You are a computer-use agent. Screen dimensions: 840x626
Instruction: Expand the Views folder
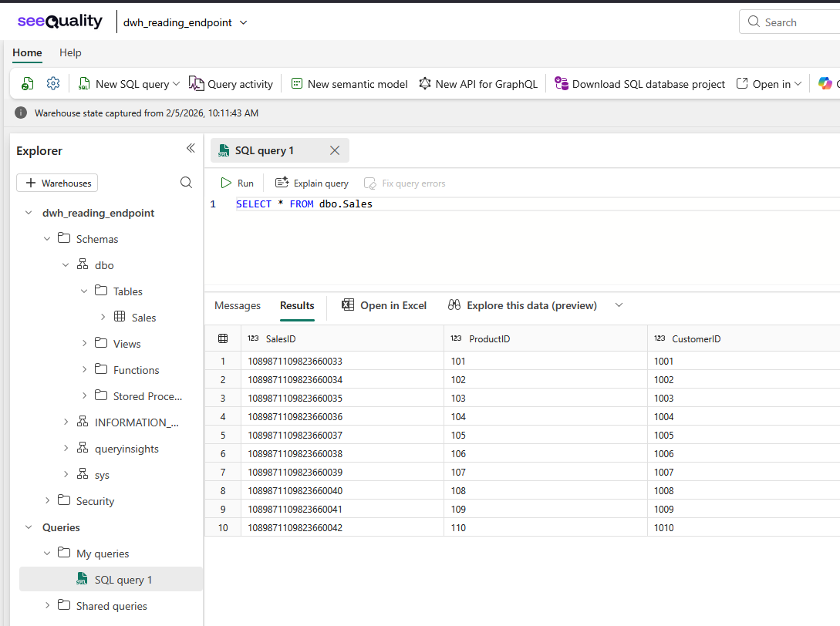[x=85, y=344]
